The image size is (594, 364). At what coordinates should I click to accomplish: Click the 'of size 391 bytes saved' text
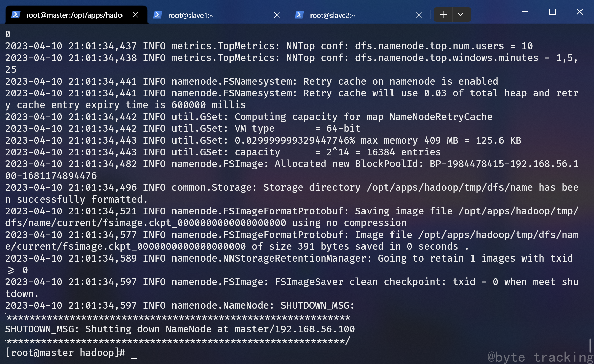pos(318,247)
